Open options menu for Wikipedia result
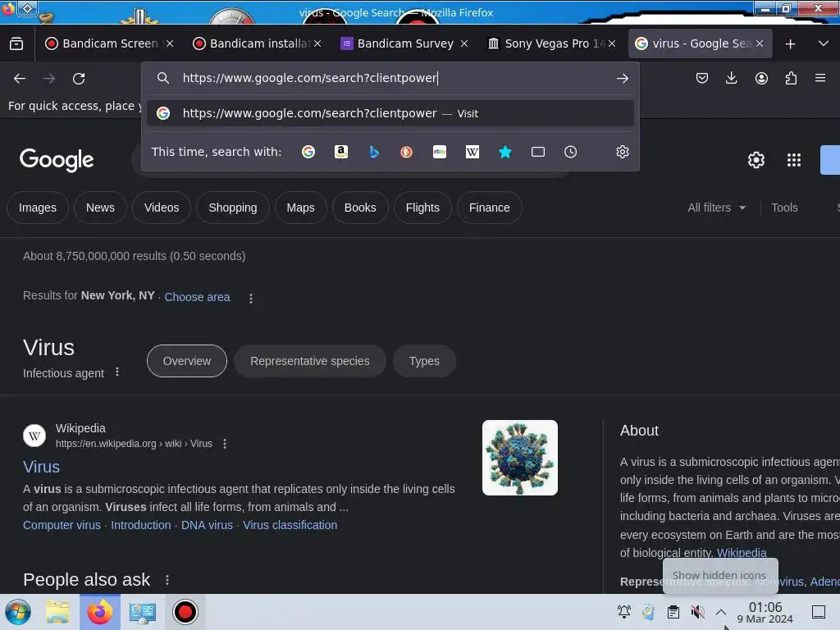This screenshot has height=630, width=840. (225, 444)
